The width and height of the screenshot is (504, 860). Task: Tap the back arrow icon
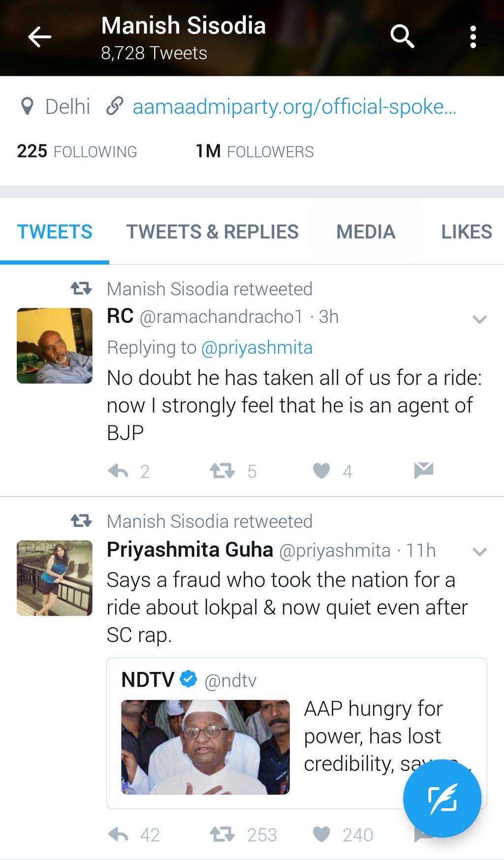click(x=39, y=37)
